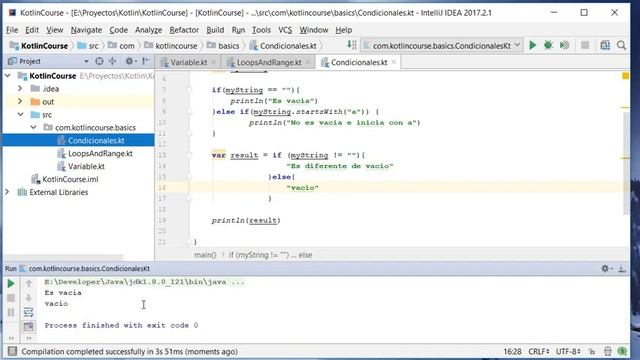Click the Make Project build arrow icon

click(351, 45)
